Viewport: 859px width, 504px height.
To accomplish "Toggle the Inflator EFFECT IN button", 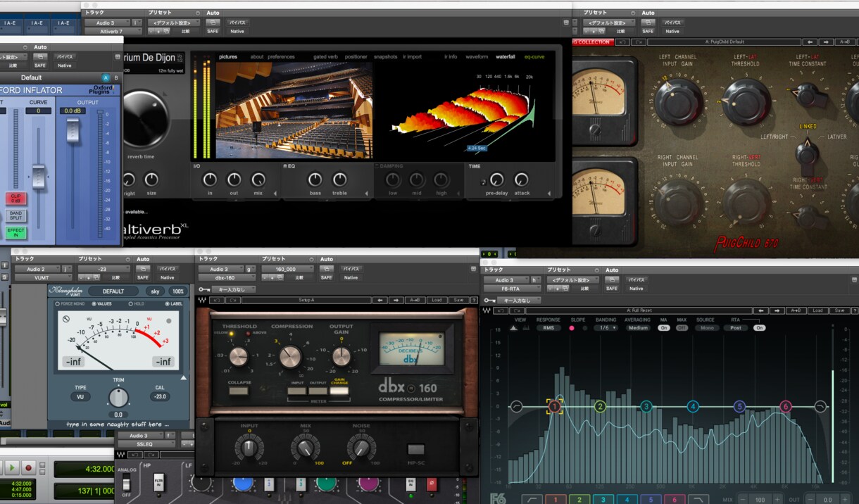I will (x=15, y=232).
